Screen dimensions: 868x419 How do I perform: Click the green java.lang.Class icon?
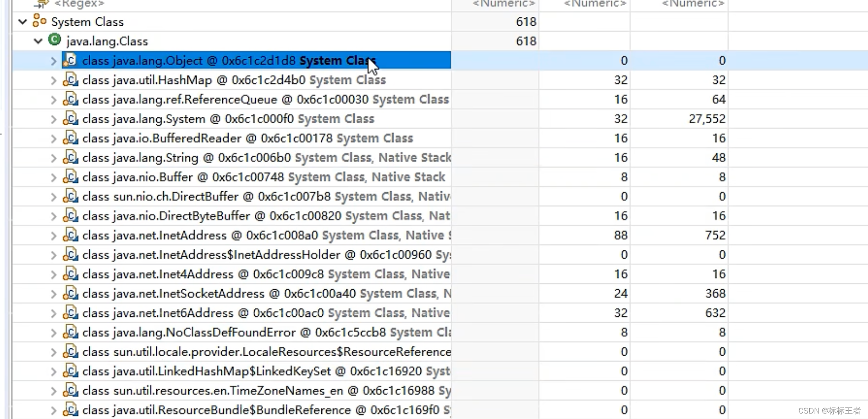click(x=55, y=40)
